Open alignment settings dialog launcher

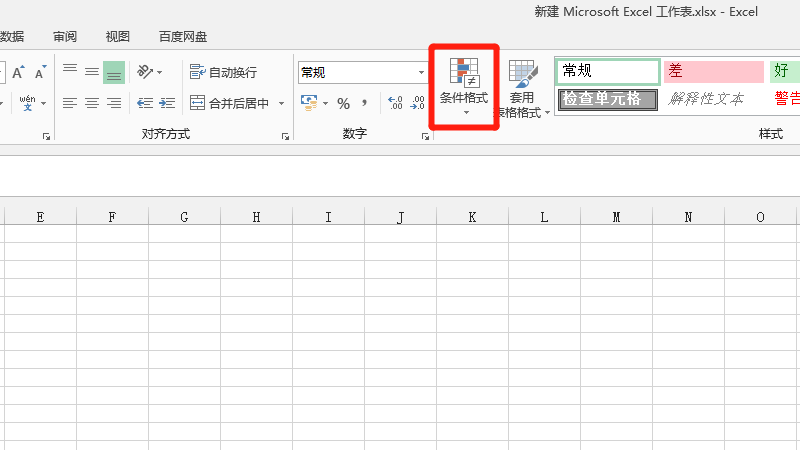(x=286, y=135)
